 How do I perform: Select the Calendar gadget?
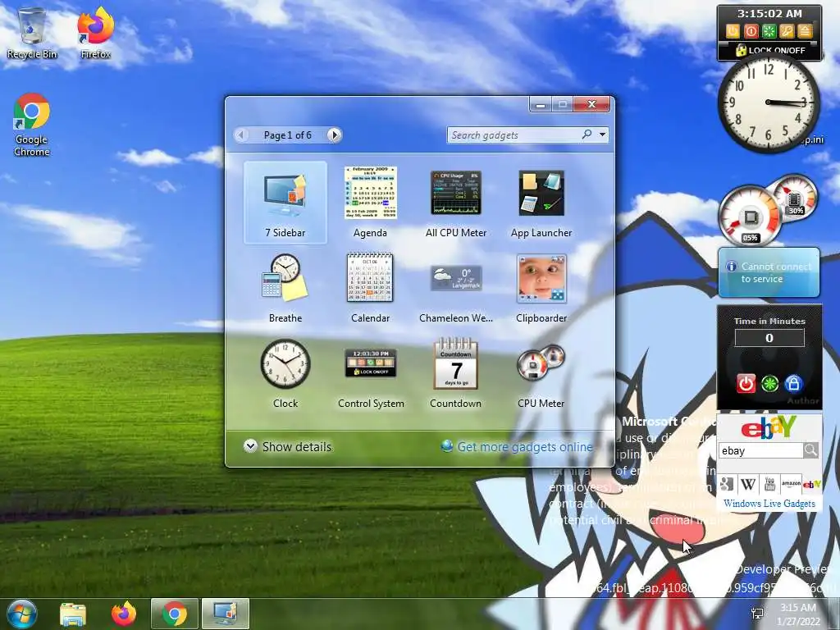pos(370,288)
